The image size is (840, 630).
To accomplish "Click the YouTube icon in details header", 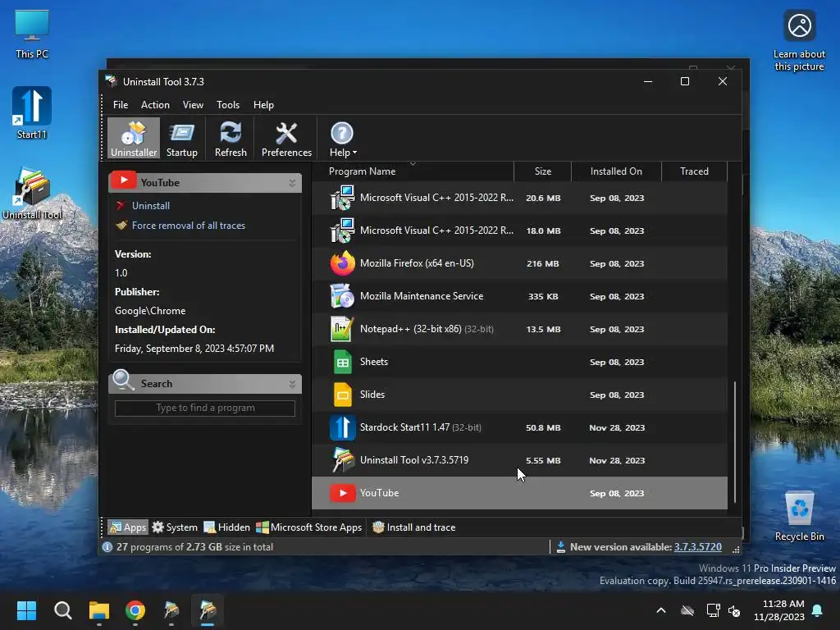I will click(x=123, y=181).
